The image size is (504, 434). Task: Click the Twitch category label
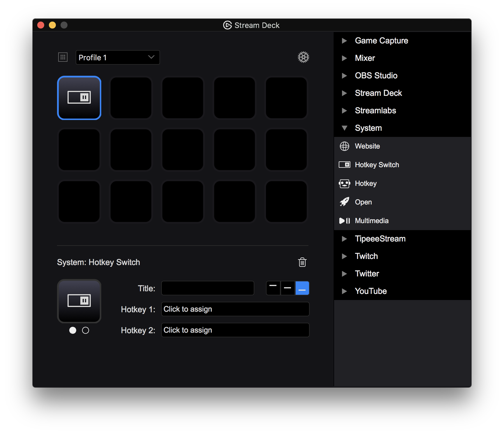click(366, 256)
